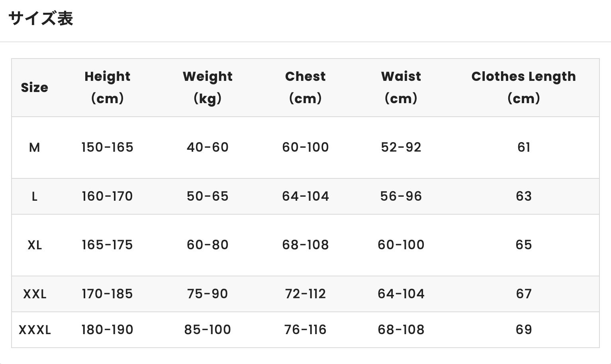Click the Size column header

pyautogui.click(x=35, y=88)
